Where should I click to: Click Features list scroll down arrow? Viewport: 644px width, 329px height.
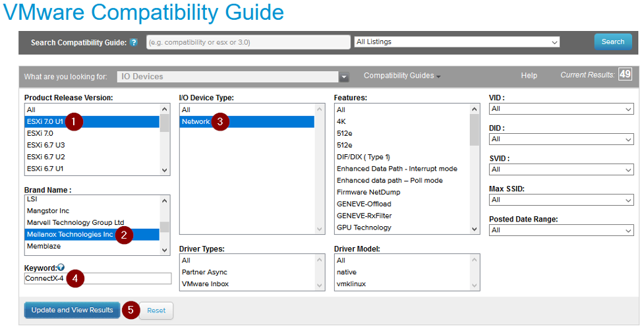tap(475, 229)
